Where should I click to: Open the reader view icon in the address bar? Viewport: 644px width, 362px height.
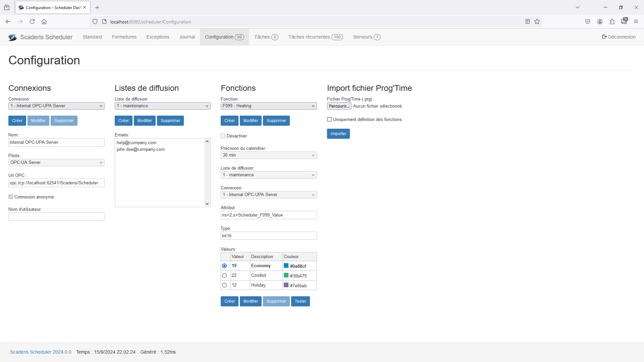pos(528,22)
